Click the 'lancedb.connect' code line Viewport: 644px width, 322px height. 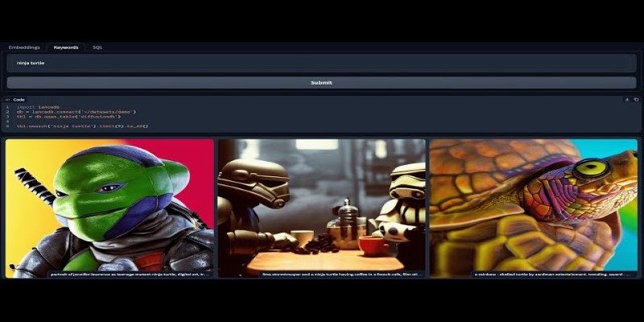(x=76, y=112)
